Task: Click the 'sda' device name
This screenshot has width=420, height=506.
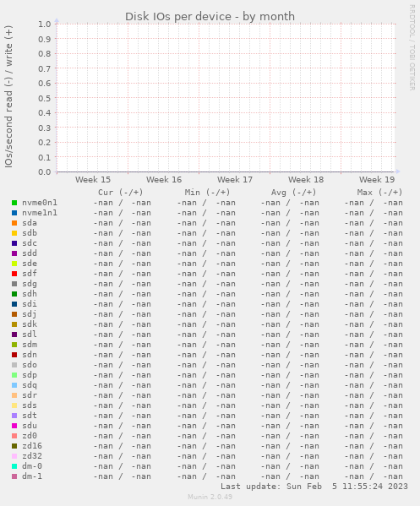Action: [30, 223]
